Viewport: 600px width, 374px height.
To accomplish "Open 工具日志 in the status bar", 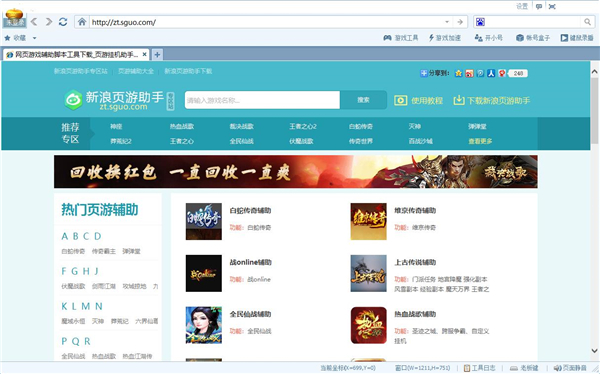I will click(479, 368).
